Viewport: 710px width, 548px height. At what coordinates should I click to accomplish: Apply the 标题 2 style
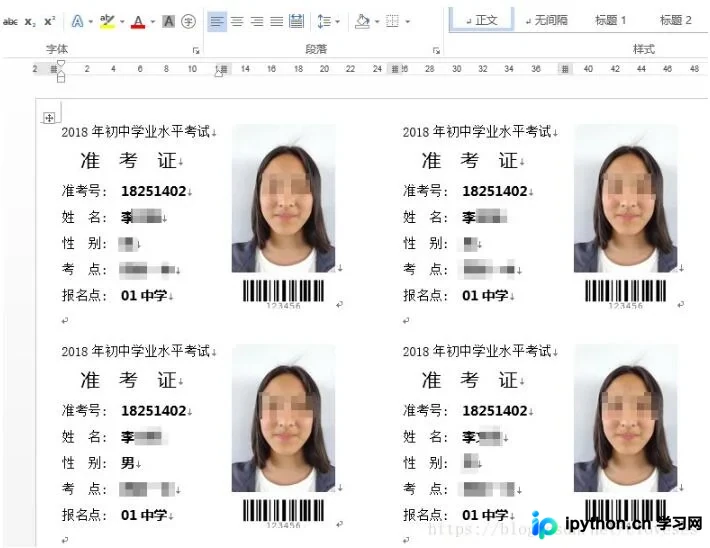point(675,20)
